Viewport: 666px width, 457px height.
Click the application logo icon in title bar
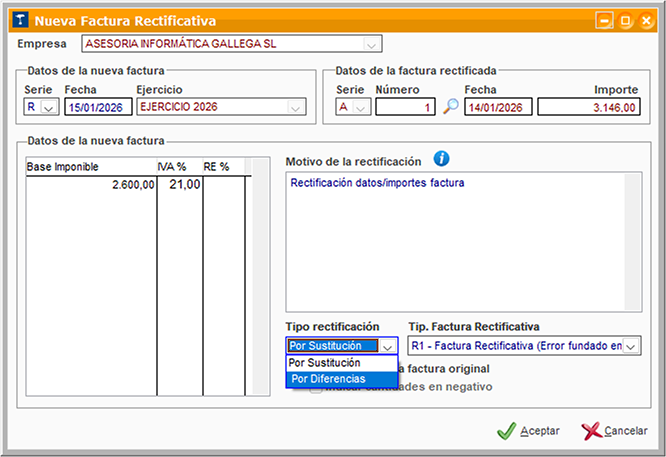[20, 20]
